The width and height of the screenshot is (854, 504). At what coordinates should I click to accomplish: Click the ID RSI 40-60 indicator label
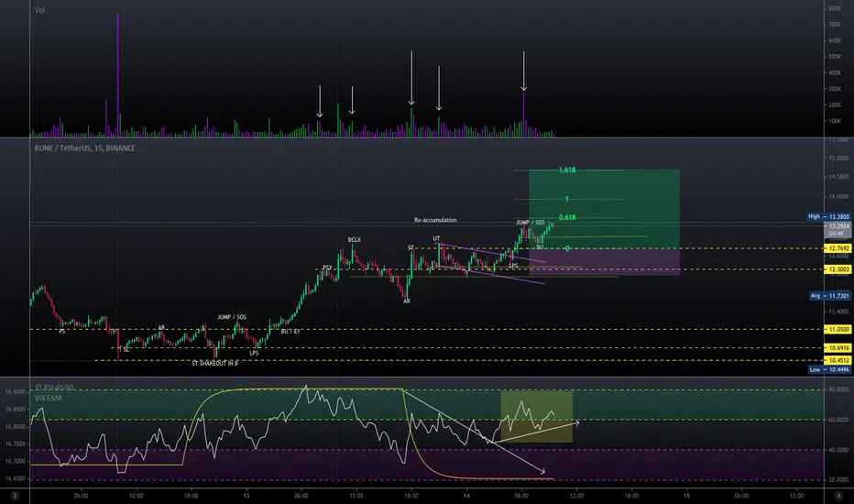[54, 388]
